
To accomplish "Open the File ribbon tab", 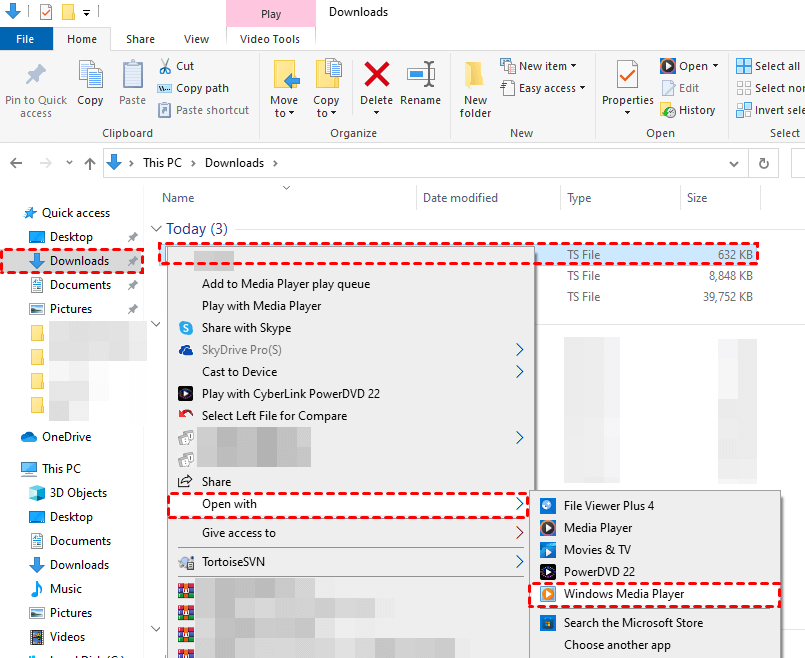I will [x=26, y=39].
